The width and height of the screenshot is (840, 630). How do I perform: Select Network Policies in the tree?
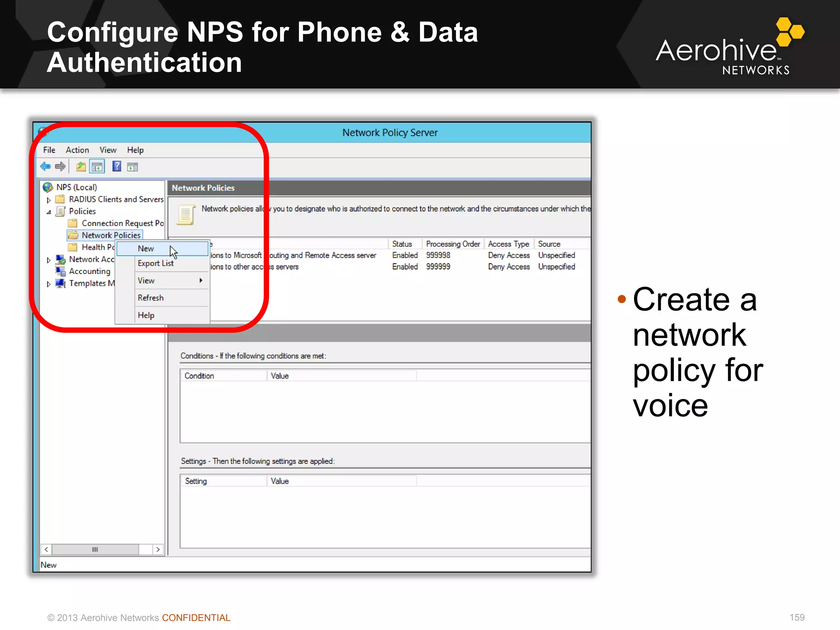click(x=111, y=235)
